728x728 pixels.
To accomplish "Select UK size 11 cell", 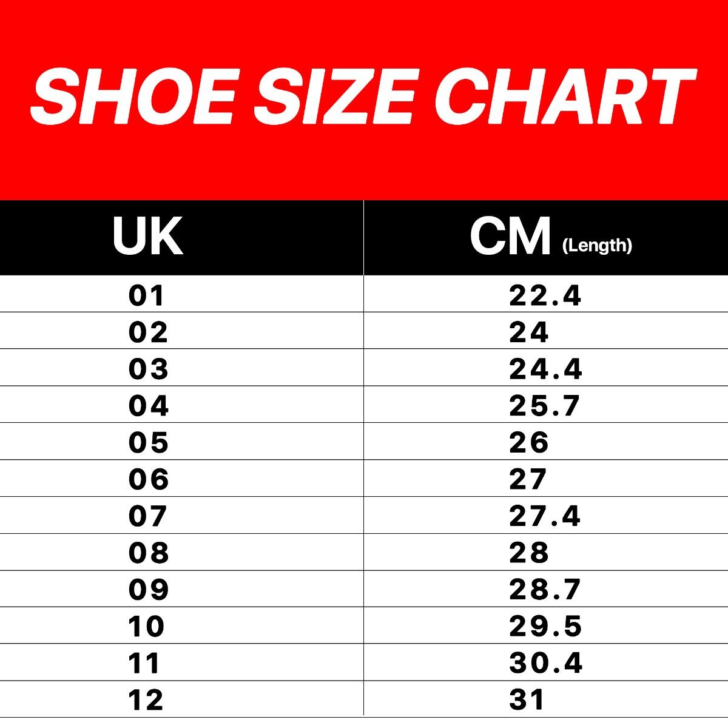I will (x=144, y=663).
